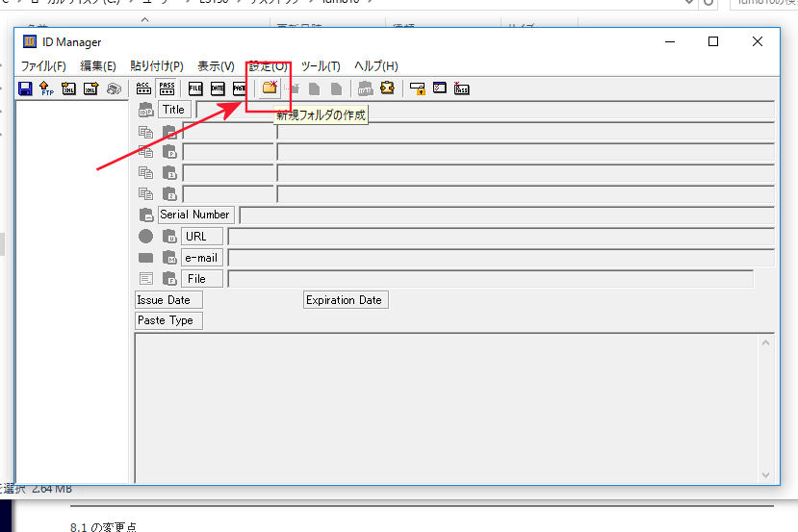
Task: Click into the URL input field
Action: click(x=502, y=237)
